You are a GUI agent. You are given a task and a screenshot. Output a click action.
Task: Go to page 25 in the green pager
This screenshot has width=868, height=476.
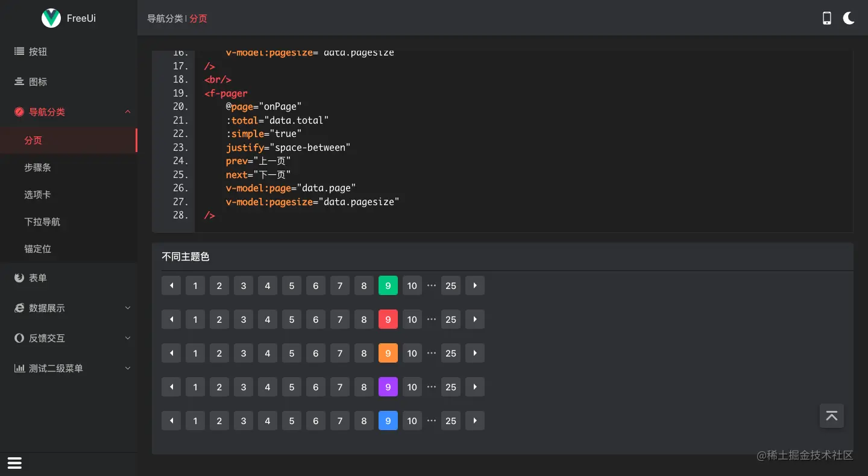click(x=451, y=286)
